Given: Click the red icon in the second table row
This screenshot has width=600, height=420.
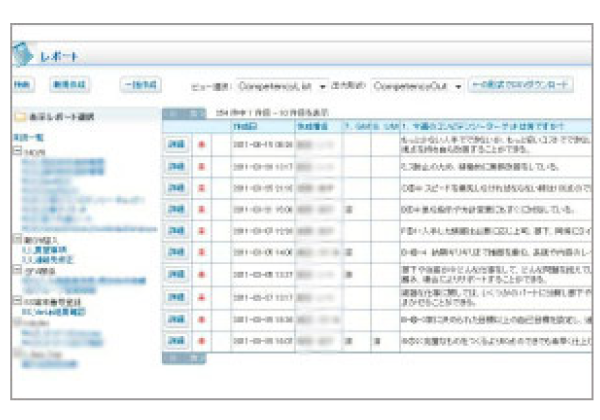Looking at the screenshot, I should 203,166.
